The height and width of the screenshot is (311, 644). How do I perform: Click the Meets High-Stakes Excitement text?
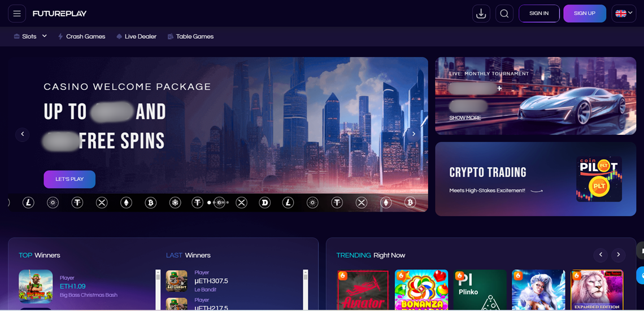click(x=487, y=191)
